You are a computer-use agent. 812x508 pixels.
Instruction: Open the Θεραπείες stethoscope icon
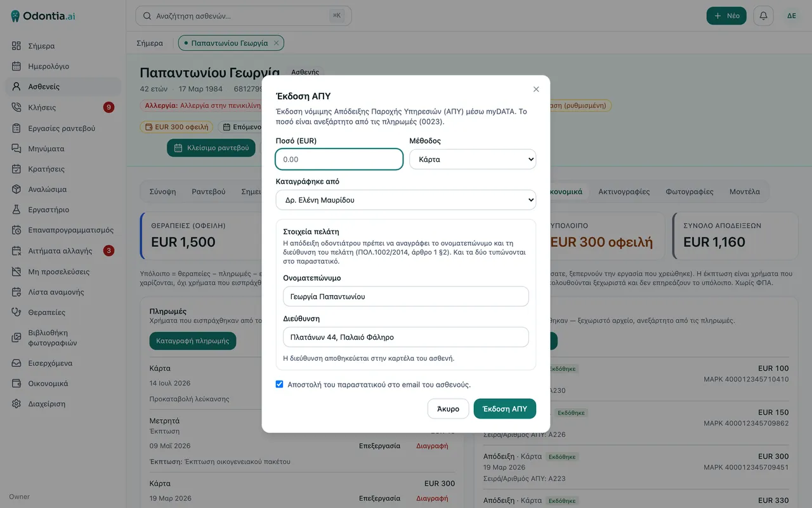[16, 312]
